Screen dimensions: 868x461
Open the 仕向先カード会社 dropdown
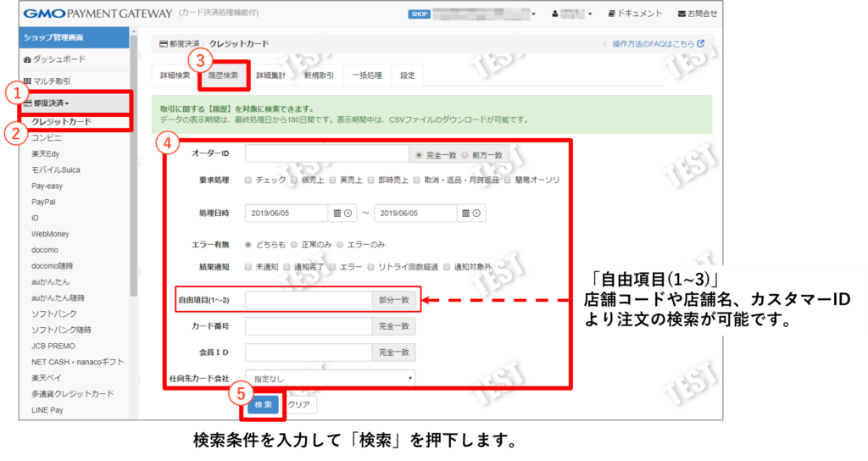point(330,378)
